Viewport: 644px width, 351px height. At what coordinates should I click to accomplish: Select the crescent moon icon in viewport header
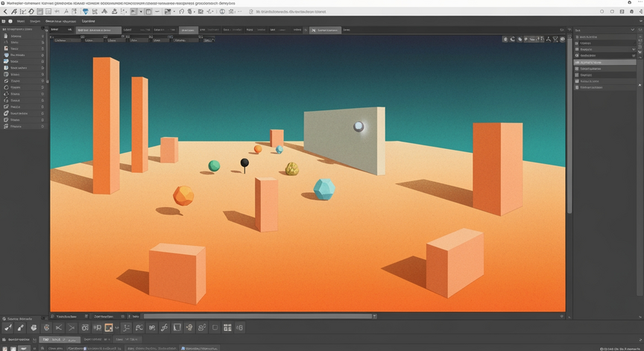point(513,39)
